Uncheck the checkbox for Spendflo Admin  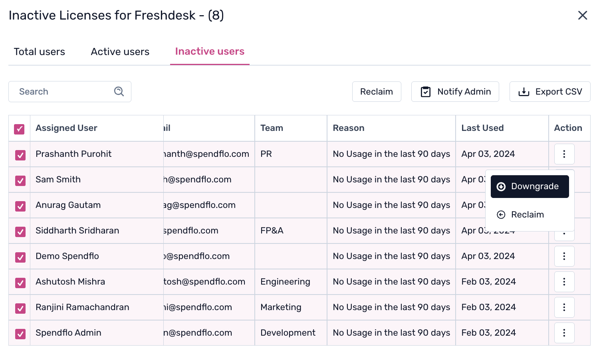click(20, 334)
